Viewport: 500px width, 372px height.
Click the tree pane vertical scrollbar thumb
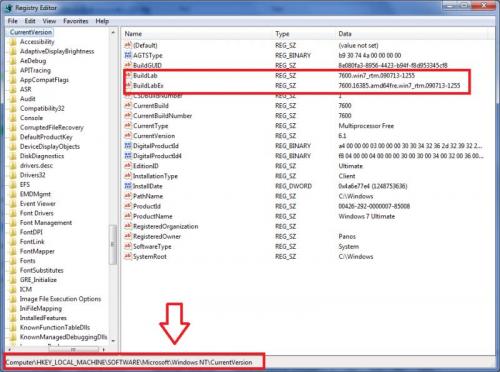[x=113, y=244]
